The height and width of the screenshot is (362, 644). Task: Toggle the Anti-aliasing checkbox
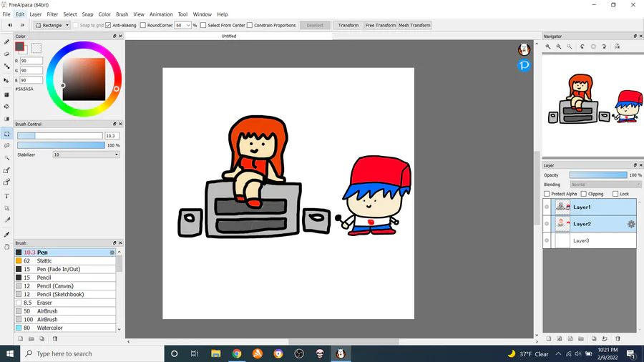[108, 26]
